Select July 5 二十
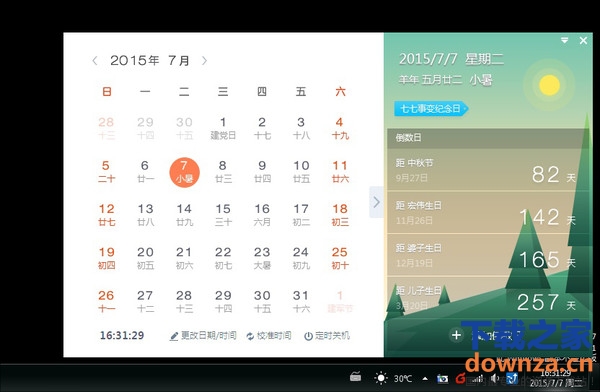Screen dimensions: 600x392 point(106,172)
